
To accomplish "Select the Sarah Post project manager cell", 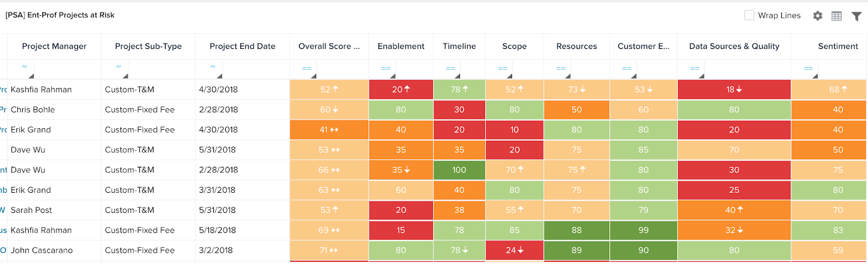I will (x=31, y=210).
